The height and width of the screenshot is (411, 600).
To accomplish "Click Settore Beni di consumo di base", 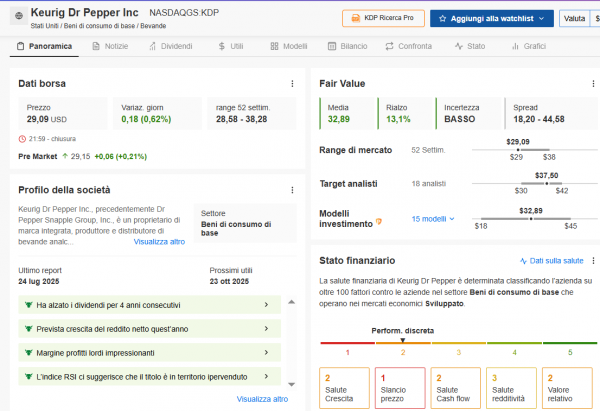I will (245, 223).
